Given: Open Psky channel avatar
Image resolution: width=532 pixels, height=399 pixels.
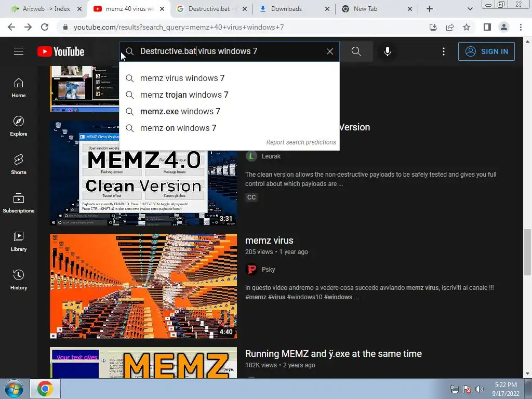Looking at the screenshot, I should point(251,270).
